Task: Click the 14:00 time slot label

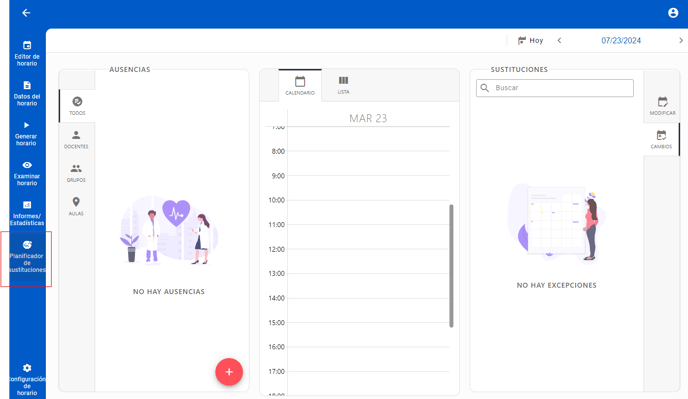Action: click(x=276, y=298)
